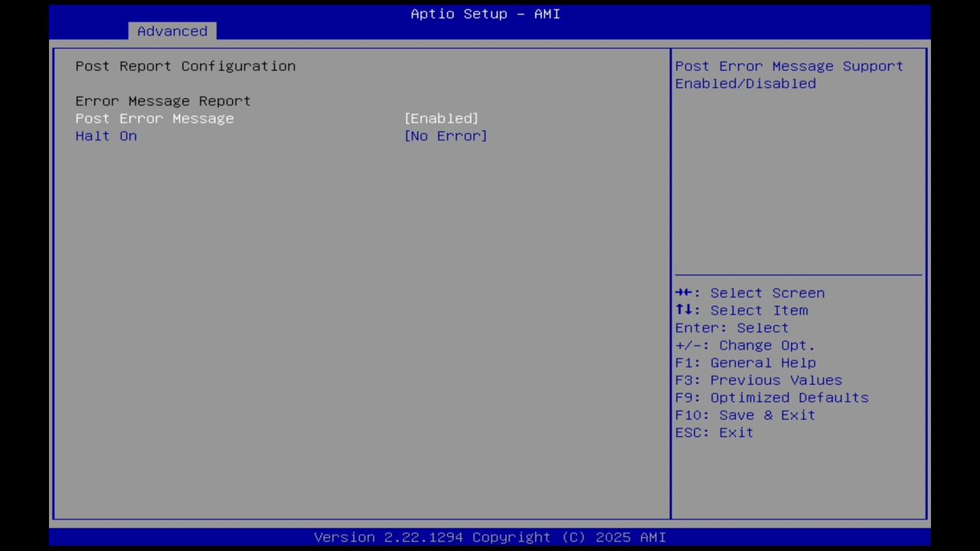
Task: Click the Aptio Setup AMI title bar
Action: (485, 14)
